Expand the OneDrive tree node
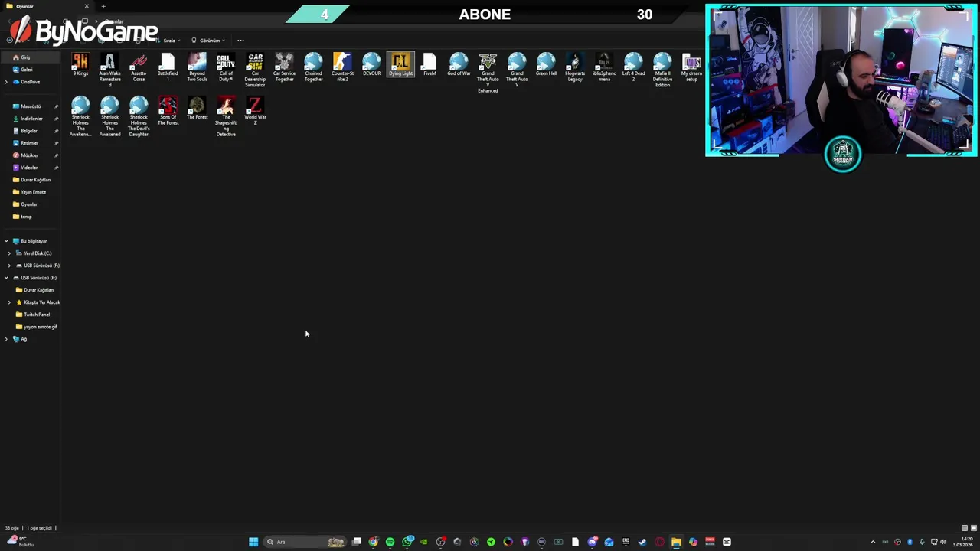The height and width of the screenshot is (551, 980). click(x=6, y=82)
